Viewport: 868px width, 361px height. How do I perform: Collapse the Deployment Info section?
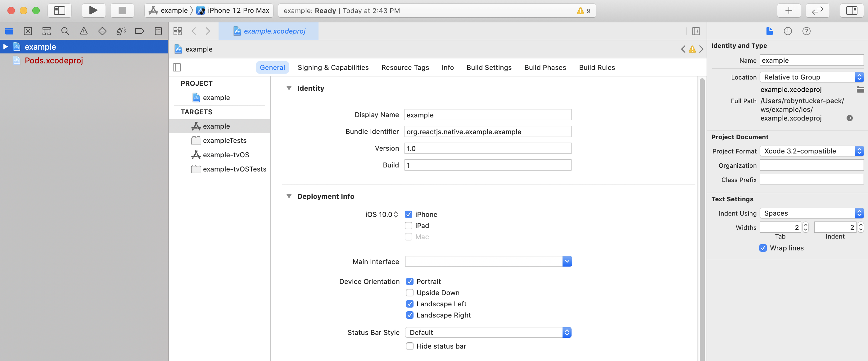[289, 196]
